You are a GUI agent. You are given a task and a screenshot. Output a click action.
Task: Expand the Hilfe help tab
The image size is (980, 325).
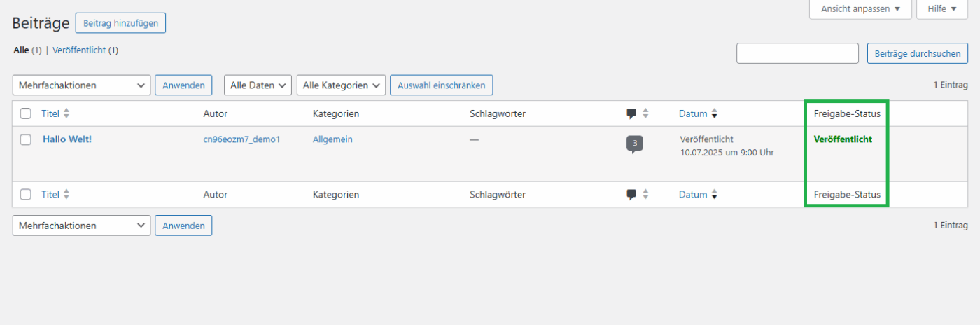941,9
